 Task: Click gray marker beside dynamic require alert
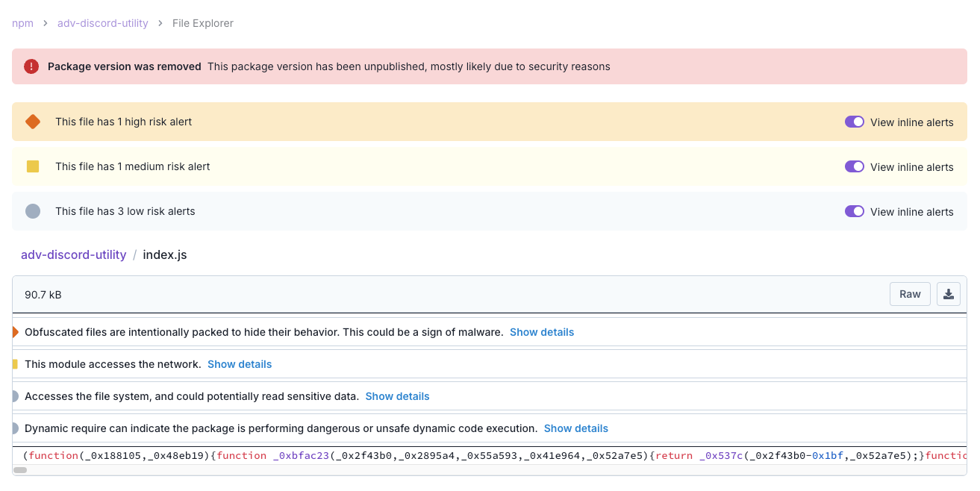pyautogui.click(x=16, y=428)
